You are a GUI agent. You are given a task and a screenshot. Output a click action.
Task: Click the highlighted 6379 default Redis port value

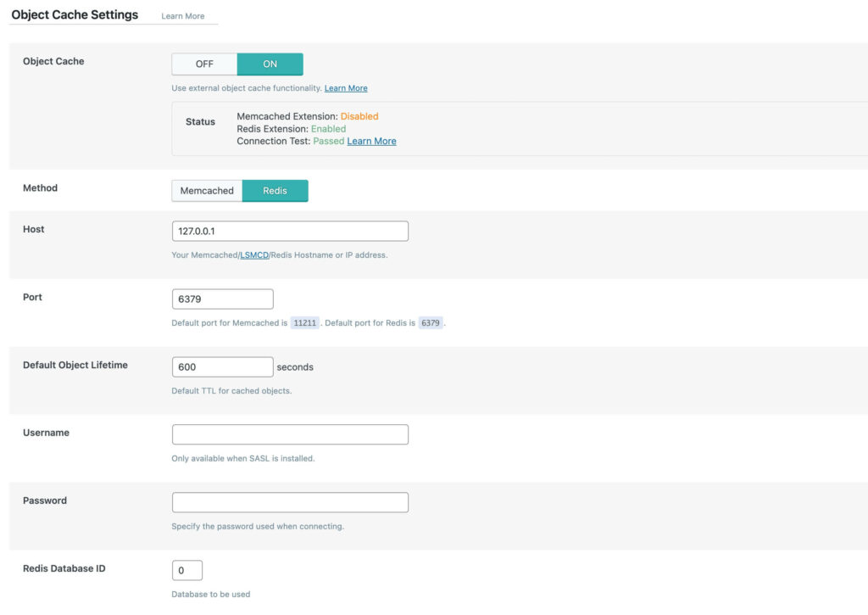tap(431, 322)
